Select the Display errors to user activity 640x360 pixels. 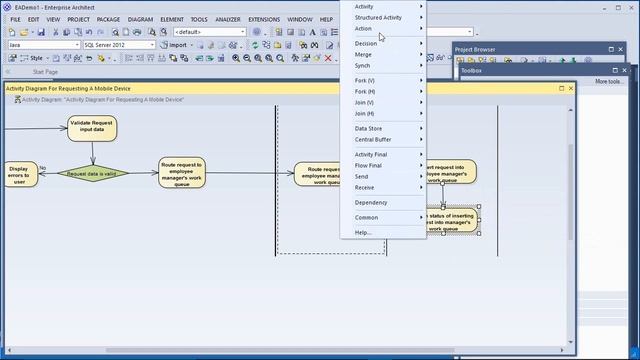[21, 174]
